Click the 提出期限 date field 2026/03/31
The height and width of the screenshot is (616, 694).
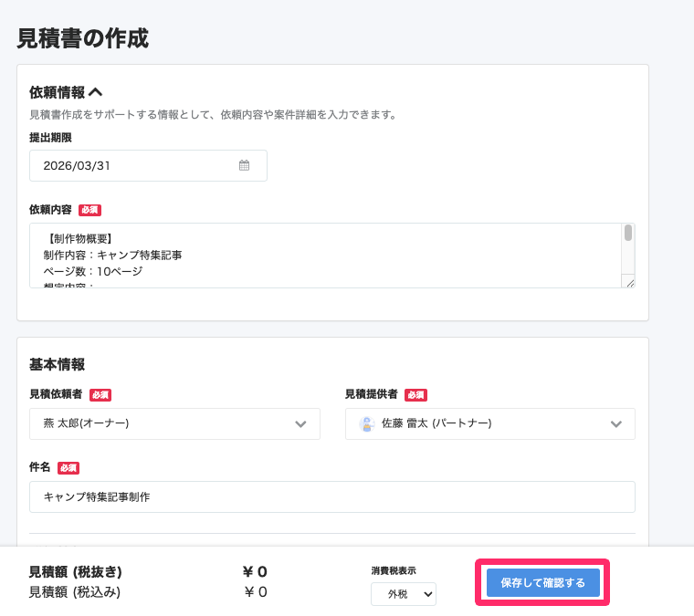point(148,165)
